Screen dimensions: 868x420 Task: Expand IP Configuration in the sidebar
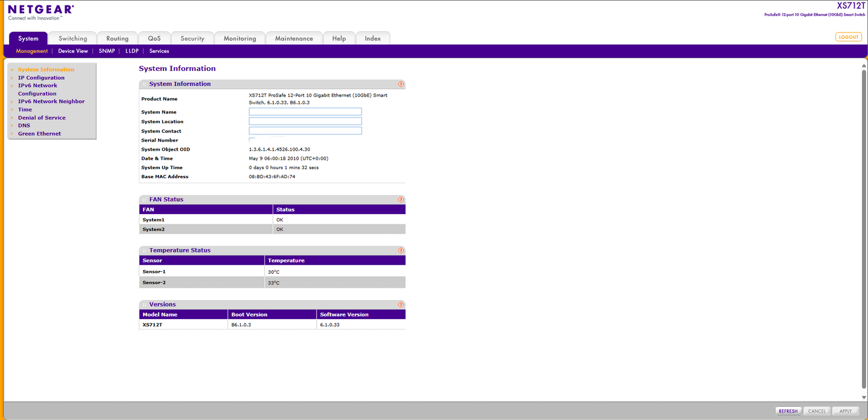pos(41,77)
